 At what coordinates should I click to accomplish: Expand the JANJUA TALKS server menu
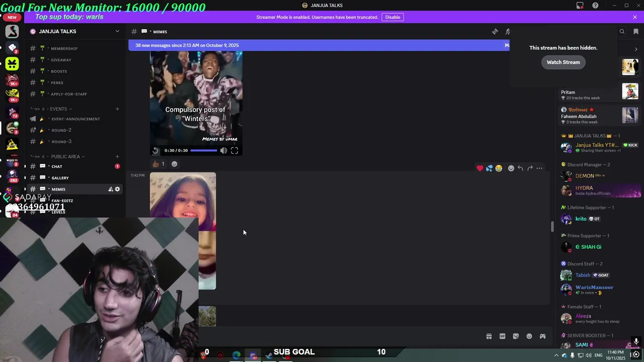click(117, 31)
